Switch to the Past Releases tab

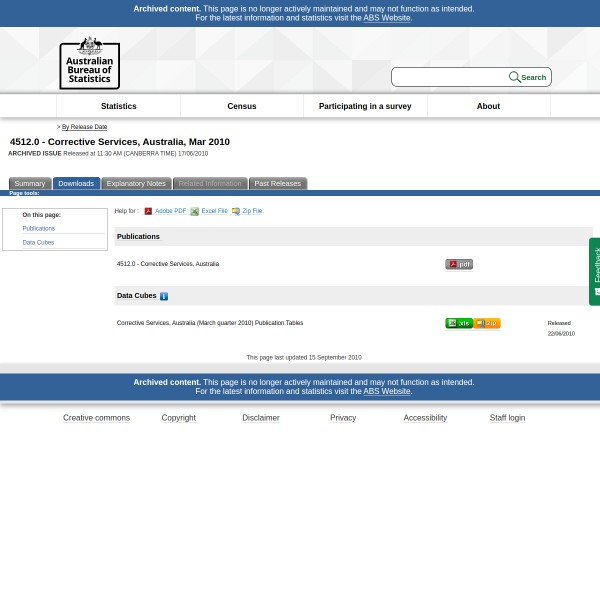click(x=277, y=183)
